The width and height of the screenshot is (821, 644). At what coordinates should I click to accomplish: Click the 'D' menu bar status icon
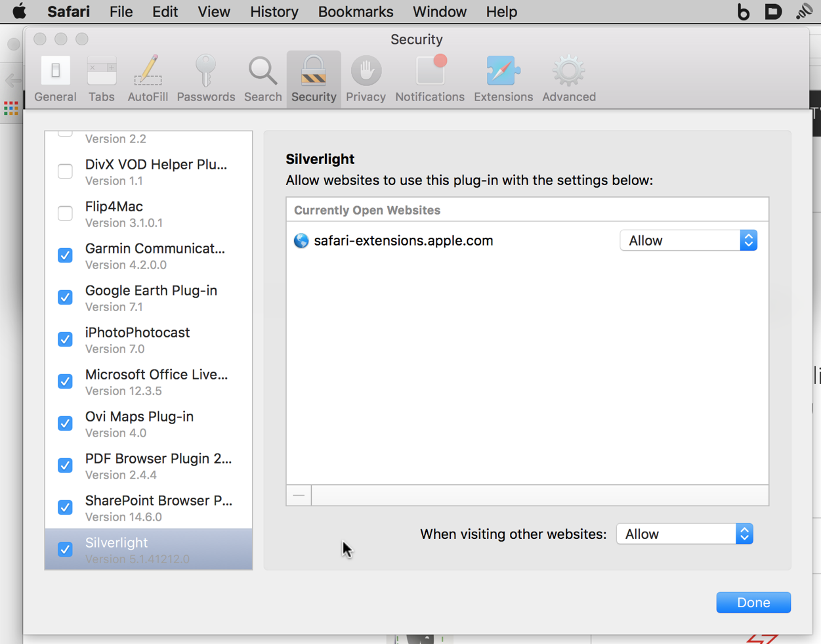point(774,12)
